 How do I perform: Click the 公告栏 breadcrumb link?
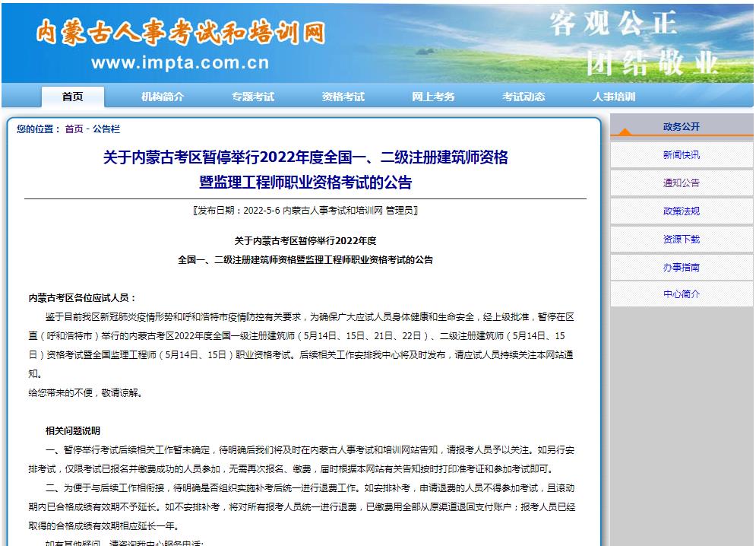[x=106, y=129]
